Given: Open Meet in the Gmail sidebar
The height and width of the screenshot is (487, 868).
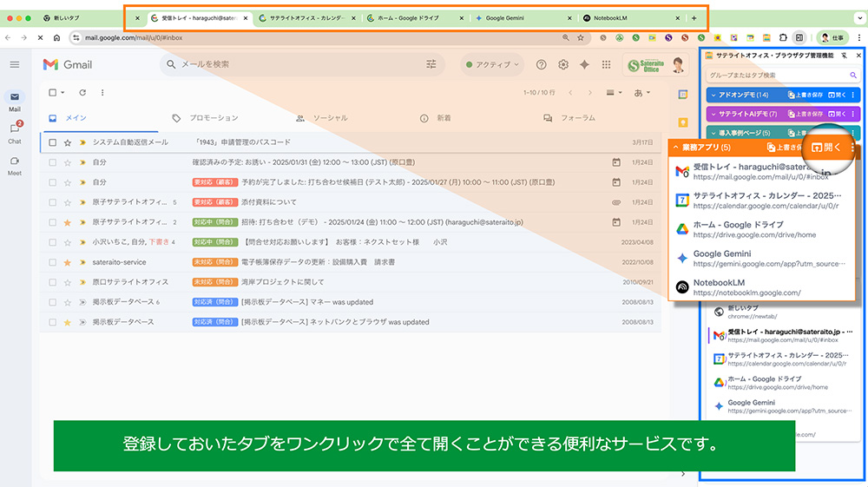Looking at the screenshot, I should pyautogui.click(x=15, y=166).
